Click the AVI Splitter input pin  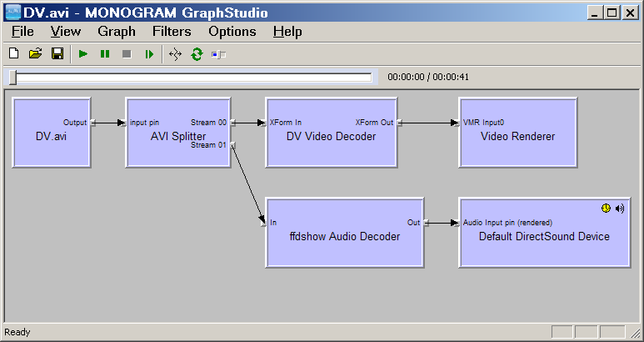pos(124,123)
